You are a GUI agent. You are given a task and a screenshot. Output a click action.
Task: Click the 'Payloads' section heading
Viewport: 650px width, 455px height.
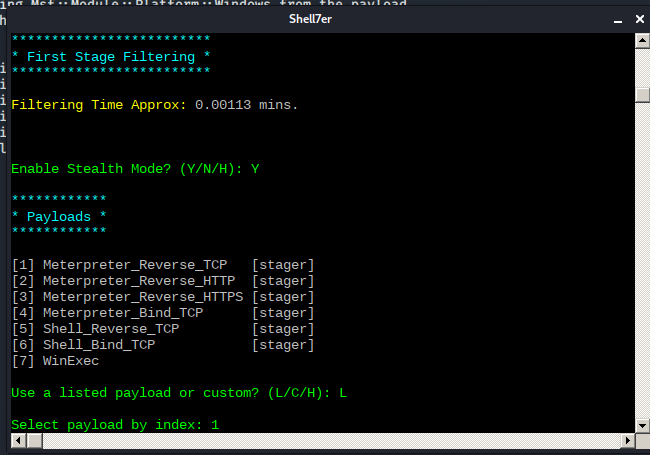[58, 217]
